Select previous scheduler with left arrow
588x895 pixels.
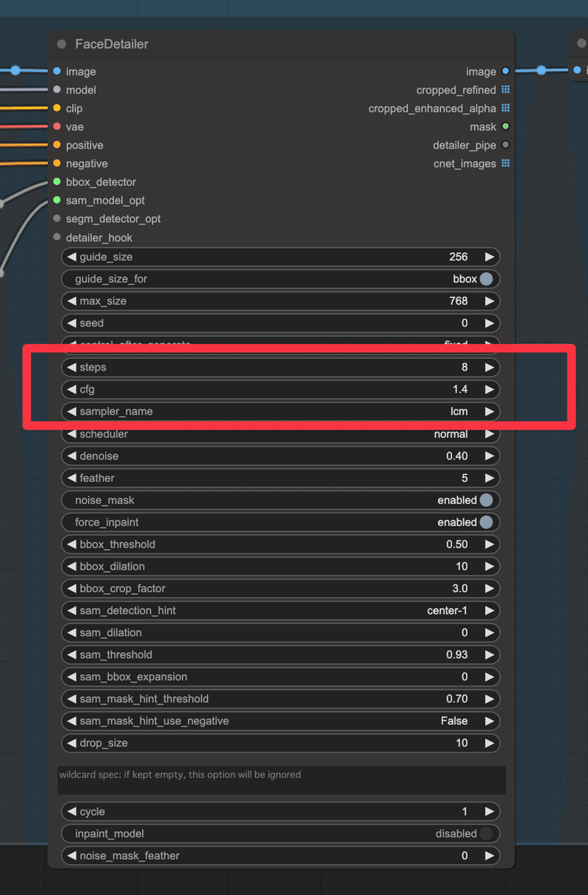point(71,434)
